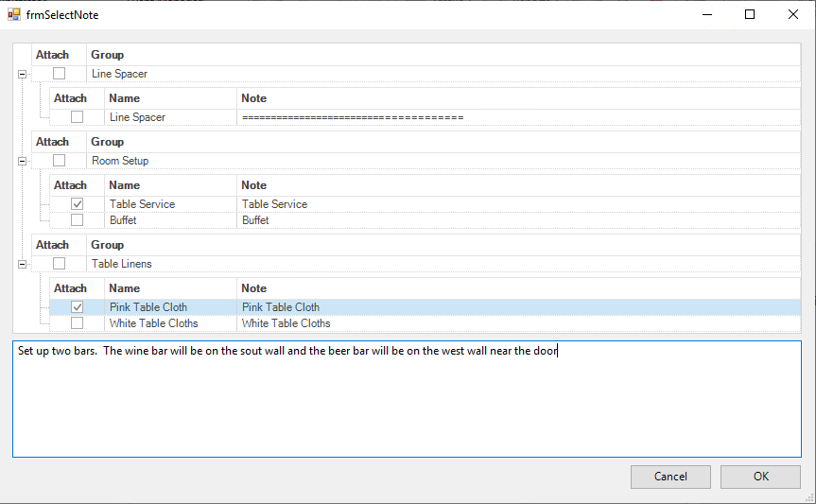Click the Pink Table Cloth name cell

[171, 307]
